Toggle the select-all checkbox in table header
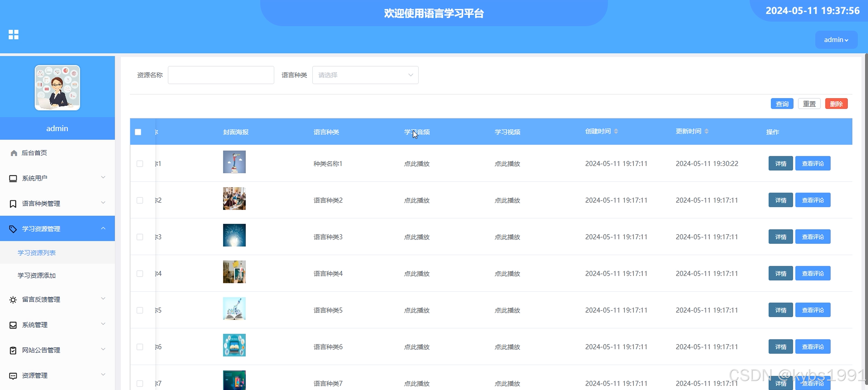Screen dimensions: 868x390 click(138, 132)
